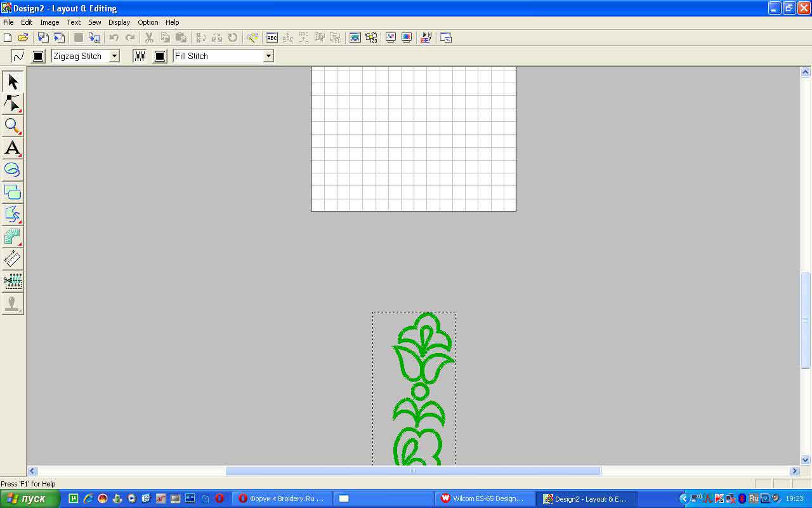
Task: Click the sewing needle icon in toolbar
Action: point(426,38)
